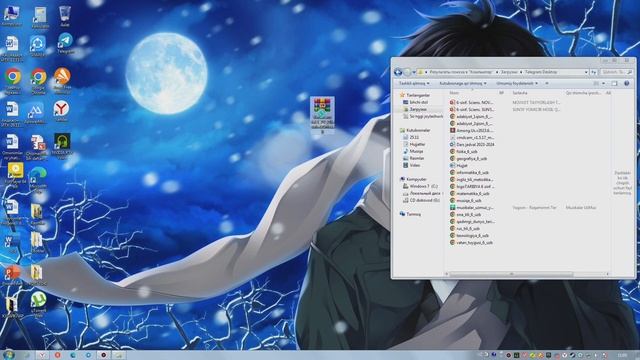This screenshot has width=640, height=360.
Task: Select matematika_6_uzb file in list
Action: 470,193
